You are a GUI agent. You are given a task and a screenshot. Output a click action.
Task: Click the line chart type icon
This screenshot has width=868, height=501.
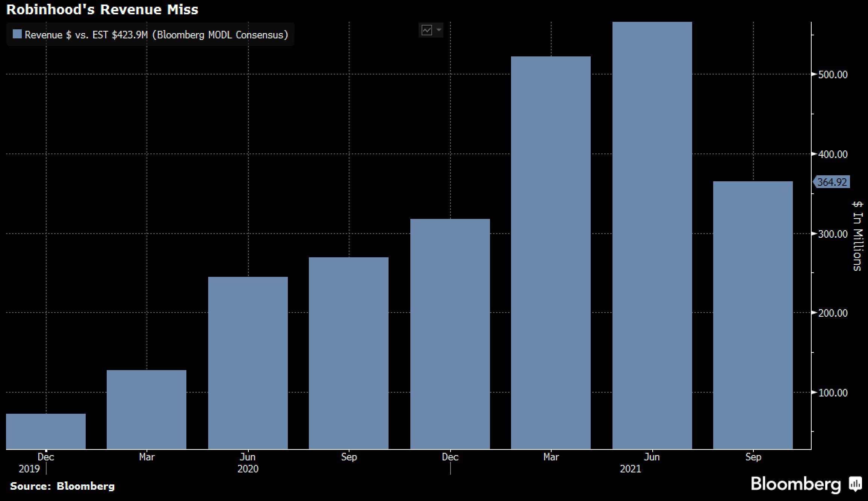click(427, 30)
